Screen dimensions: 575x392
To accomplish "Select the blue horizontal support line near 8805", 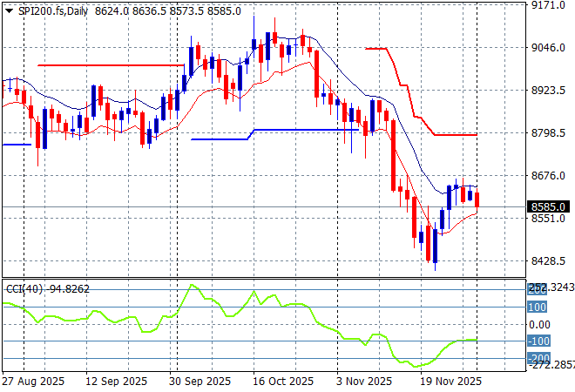I will click(307, 130).
